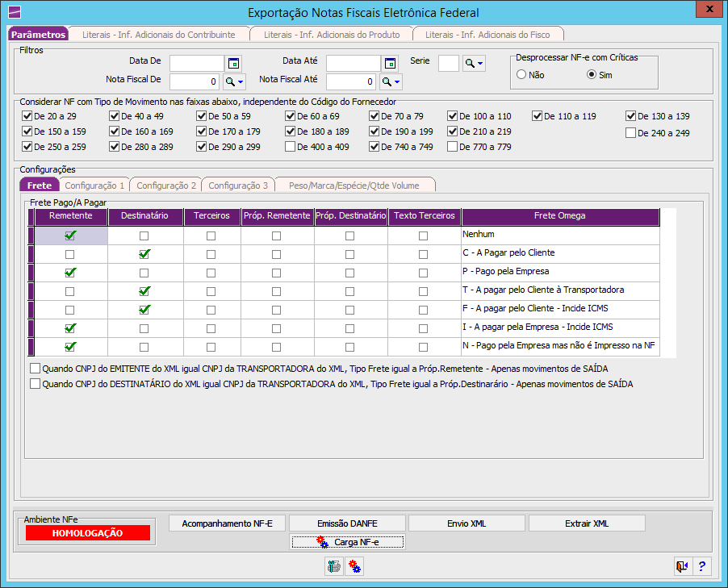
Task: Uncheck the De 20 a 29 checkbox
Action: click(27, 116)
